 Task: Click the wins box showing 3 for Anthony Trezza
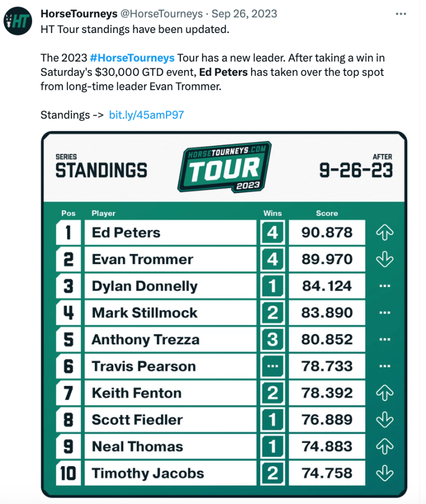(272, 339)
